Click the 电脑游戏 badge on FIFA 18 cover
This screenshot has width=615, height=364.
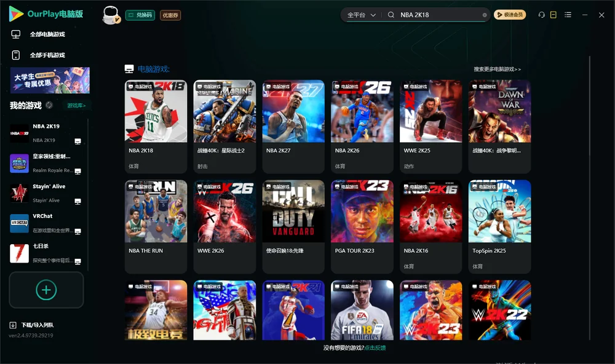(346, 287)
